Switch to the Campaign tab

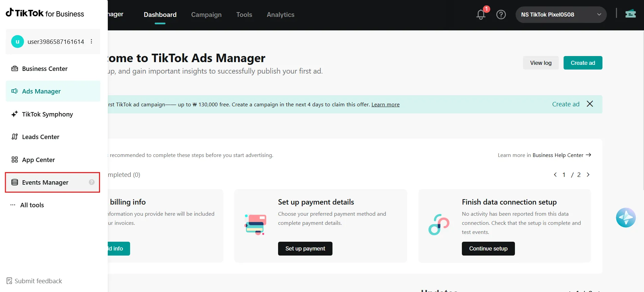(206, 15)
